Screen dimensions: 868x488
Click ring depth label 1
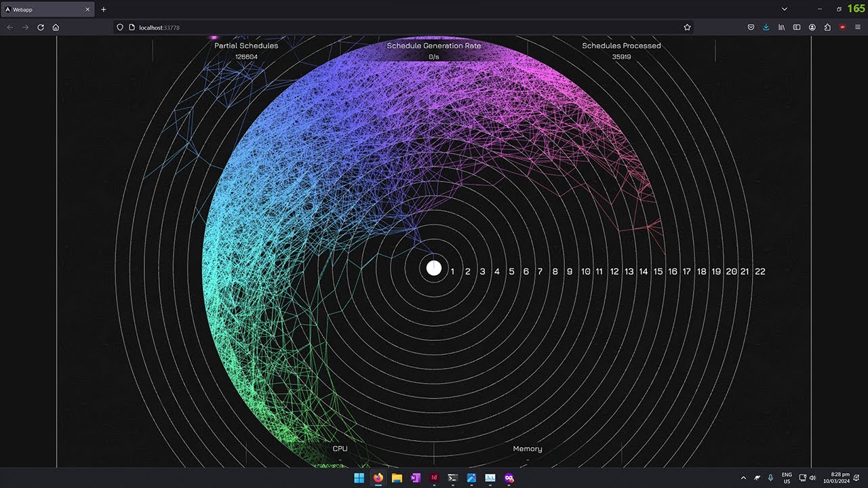click(452, 271)
